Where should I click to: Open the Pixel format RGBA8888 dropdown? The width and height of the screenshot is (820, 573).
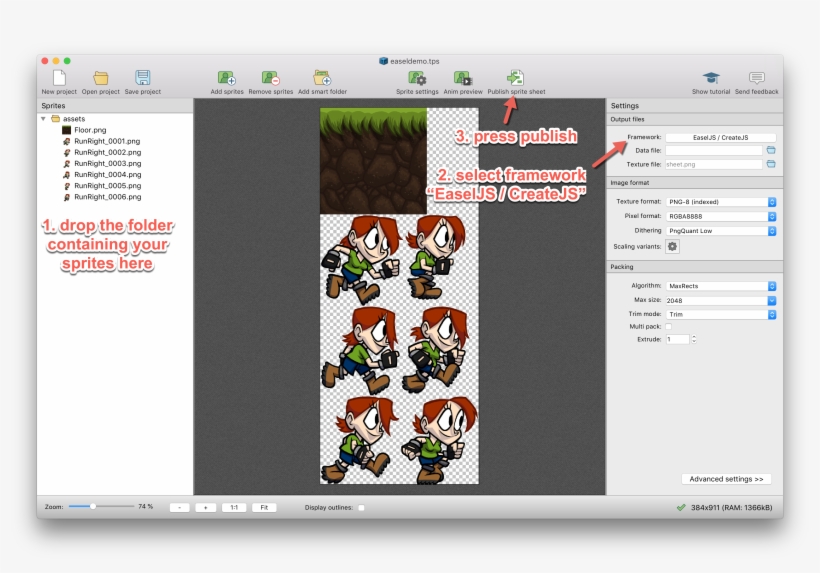click(x=721, y=216)
